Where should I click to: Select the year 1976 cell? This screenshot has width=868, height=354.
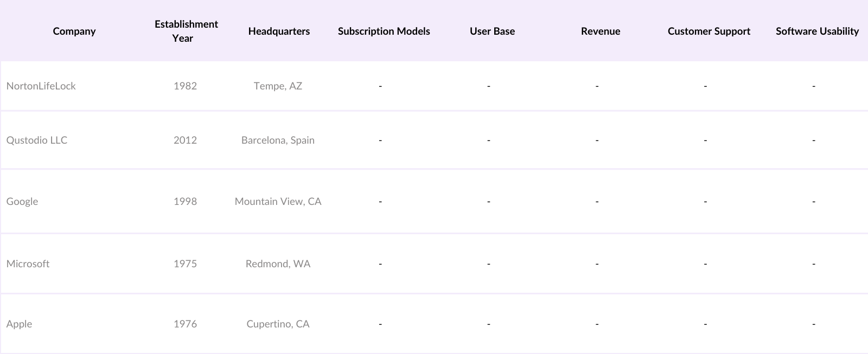(185, 324)
